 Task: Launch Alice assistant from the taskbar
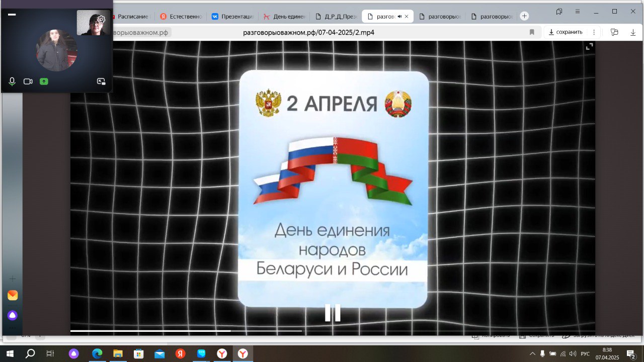(74, 354)
